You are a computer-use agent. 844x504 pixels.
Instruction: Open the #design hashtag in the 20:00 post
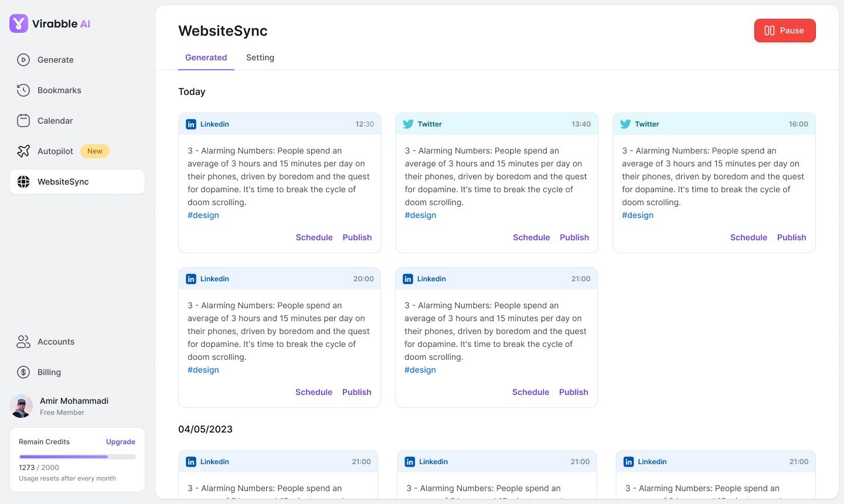[x=203, y=370]
